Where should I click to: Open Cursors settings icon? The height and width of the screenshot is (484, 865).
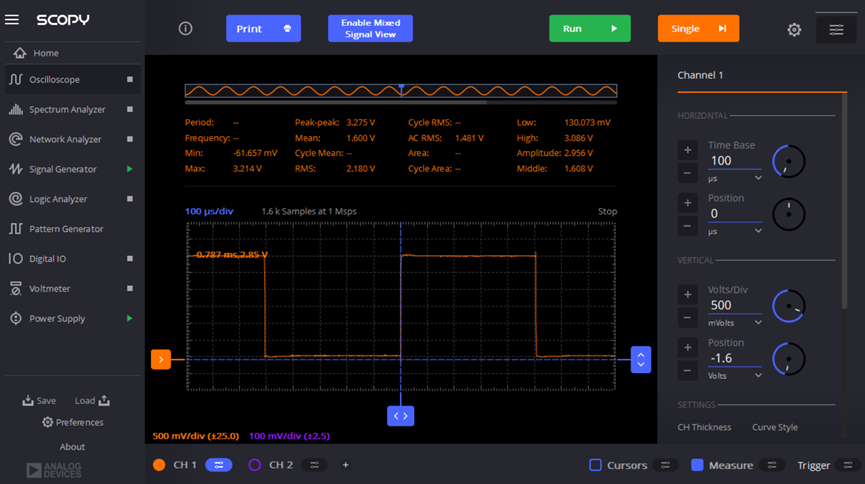(x=665, y=465)
